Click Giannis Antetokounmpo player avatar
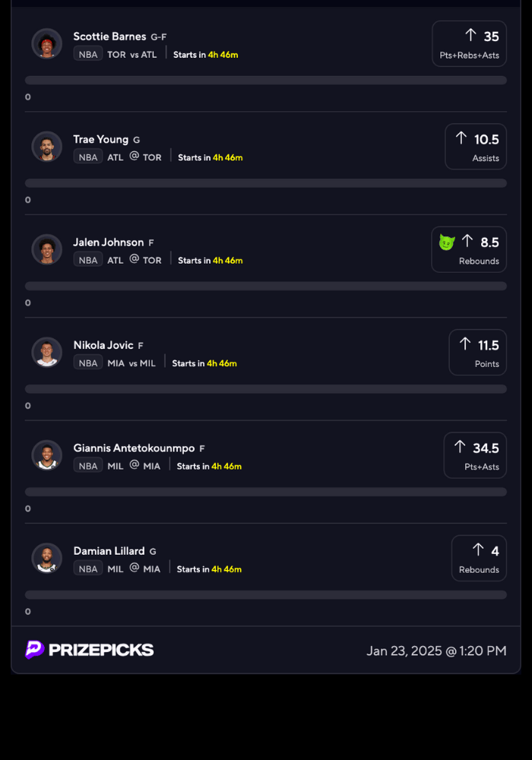The image size is (532, 760). pyautogui.click(x=47, y=454)
